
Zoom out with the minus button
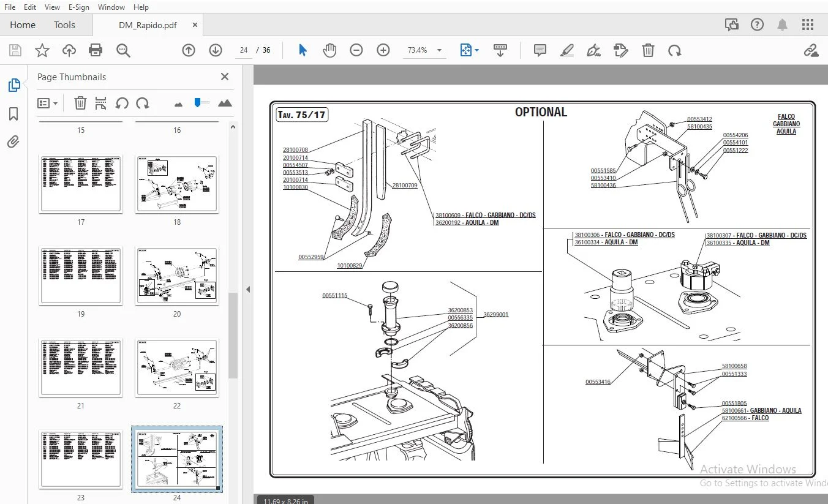(x=356, y=50)
